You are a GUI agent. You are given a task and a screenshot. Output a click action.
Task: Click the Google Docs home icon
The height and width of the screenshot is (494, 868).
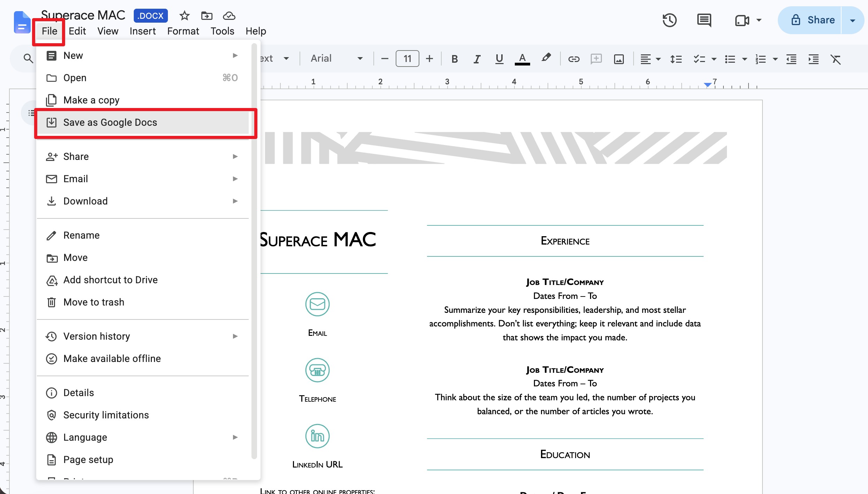[x=22, y=22]
